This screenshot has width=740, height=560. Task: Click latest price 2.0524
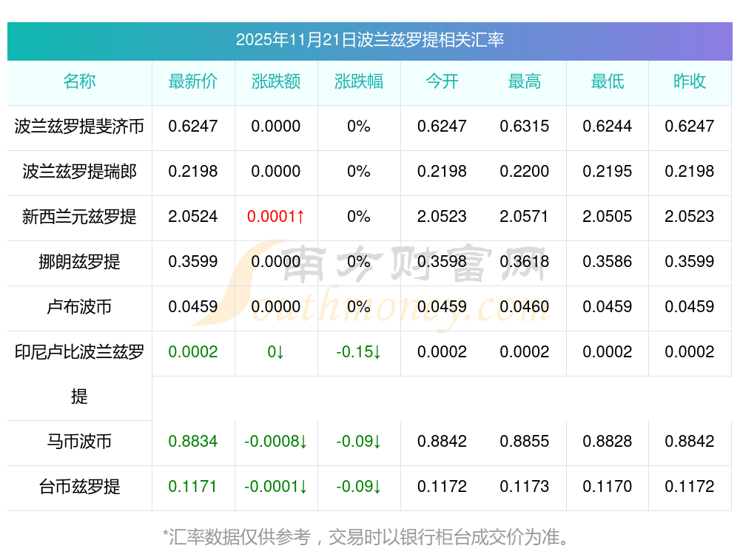coord(193,217)
